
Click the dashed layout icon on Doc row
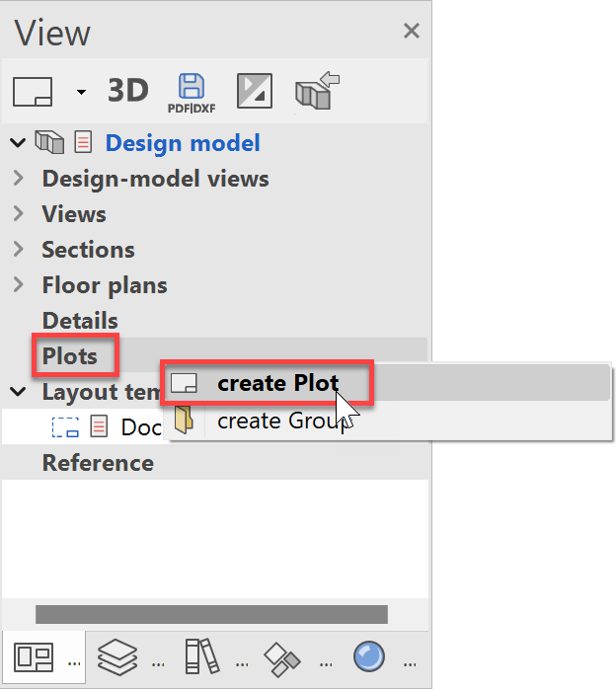click(65, 427)
